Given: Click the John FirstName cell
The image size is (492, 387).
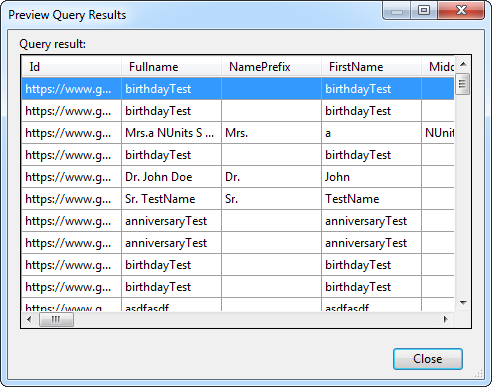Looking at the screenshot, I should coord(372,177).
